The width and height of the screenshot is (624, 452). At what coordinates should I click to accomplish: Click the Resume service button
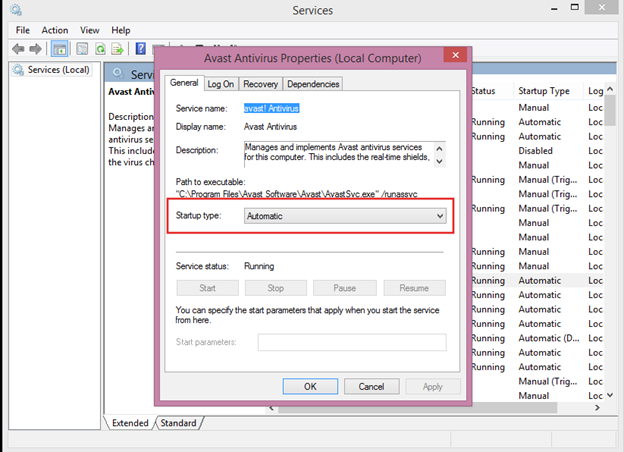click(x=414, y=288)
